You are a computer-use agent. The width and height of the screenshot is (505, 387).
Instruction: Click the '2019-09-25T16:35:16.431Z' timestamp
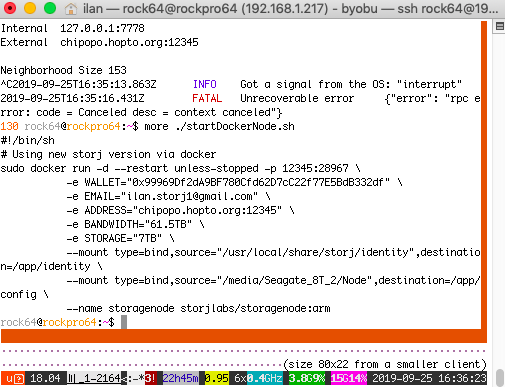[x=73, y=98]
